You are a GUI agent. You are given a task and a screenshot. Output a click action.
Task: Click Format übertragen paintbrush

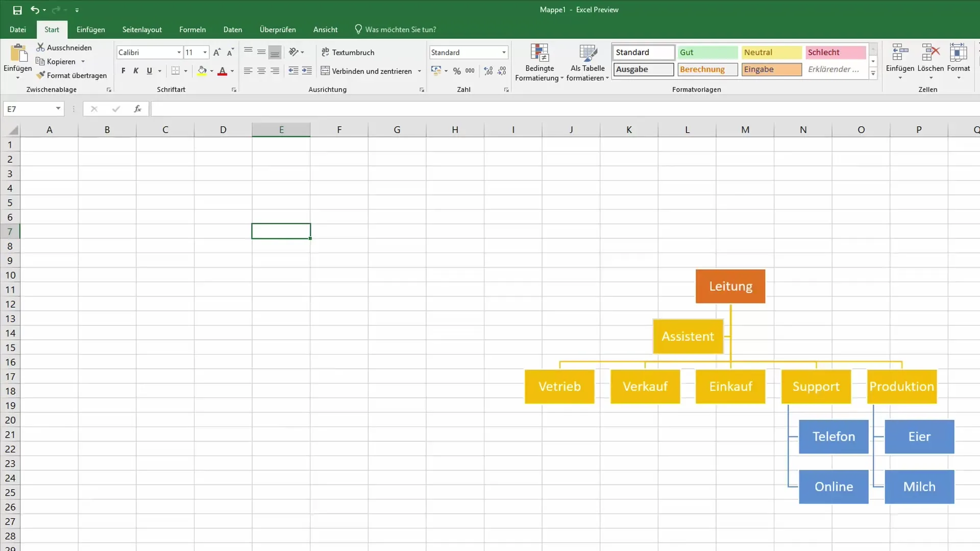71,76
